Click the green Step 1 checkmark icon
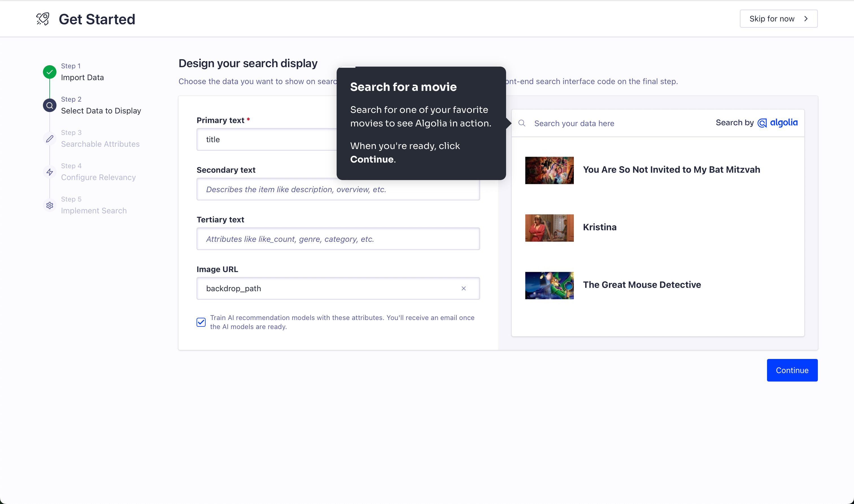Screen dimensions: 854x504 [x=50, y=72]
